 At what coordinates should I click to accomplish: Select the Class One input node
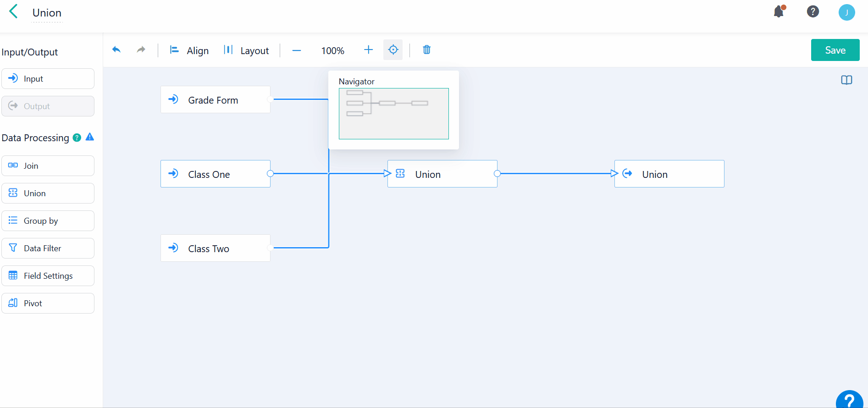(x=216, y=174)
